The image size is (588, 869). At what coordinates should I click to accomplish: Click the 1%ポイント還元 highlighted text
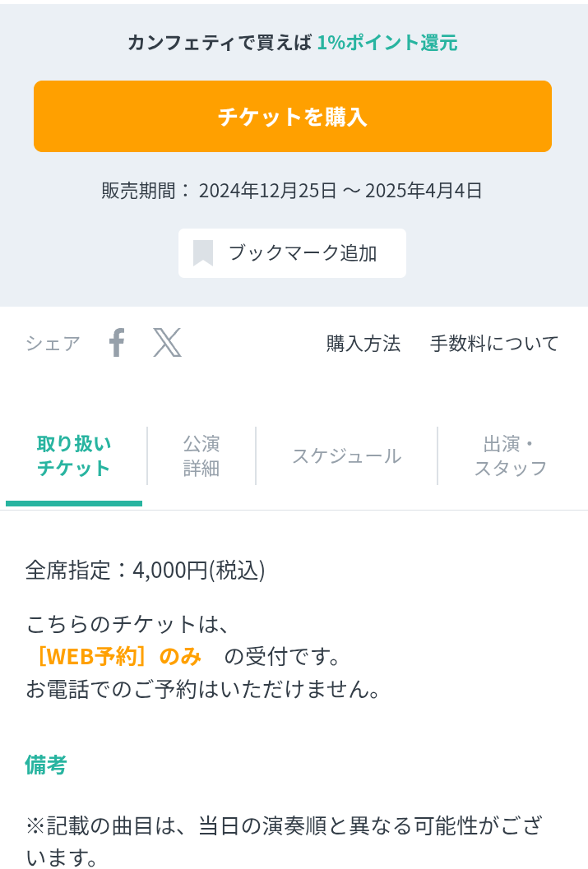click(387, 41)
